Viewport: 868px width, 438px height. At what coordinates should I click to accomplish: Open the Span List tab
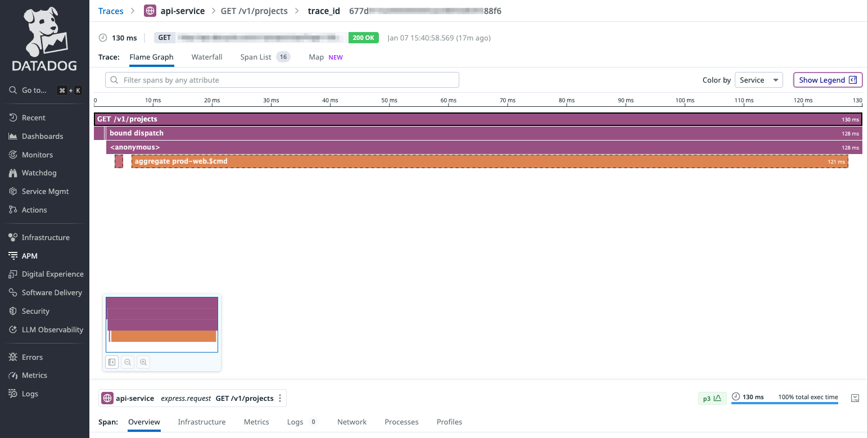(257, 57)
